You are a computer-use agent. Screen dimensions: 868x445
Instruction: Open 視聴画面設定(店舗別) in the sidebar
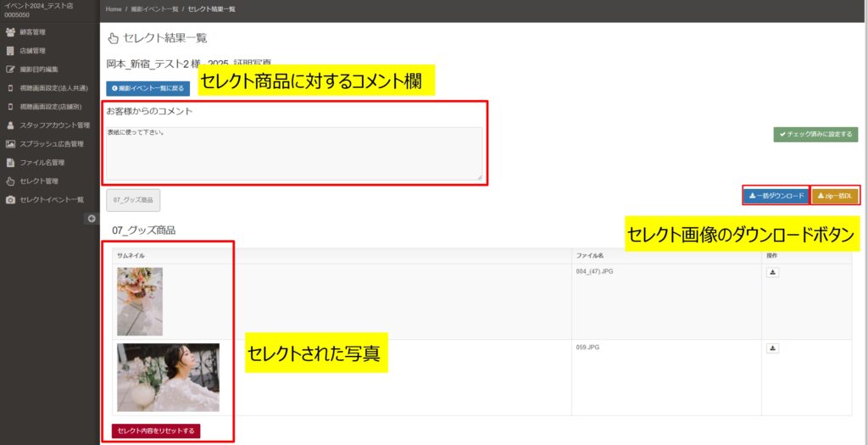click(x=50, y=107)
